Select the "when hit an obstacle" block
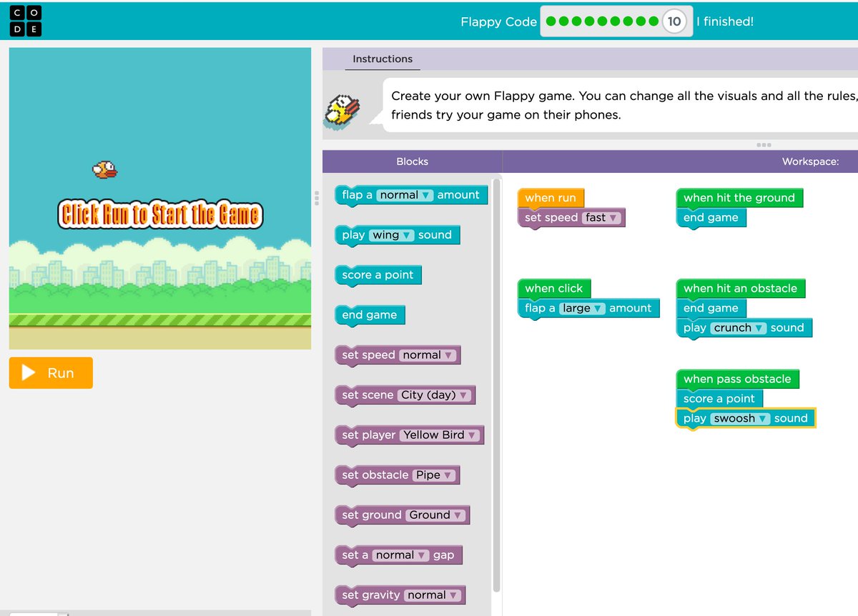858x616 pixels. click(x=741, y=289)
